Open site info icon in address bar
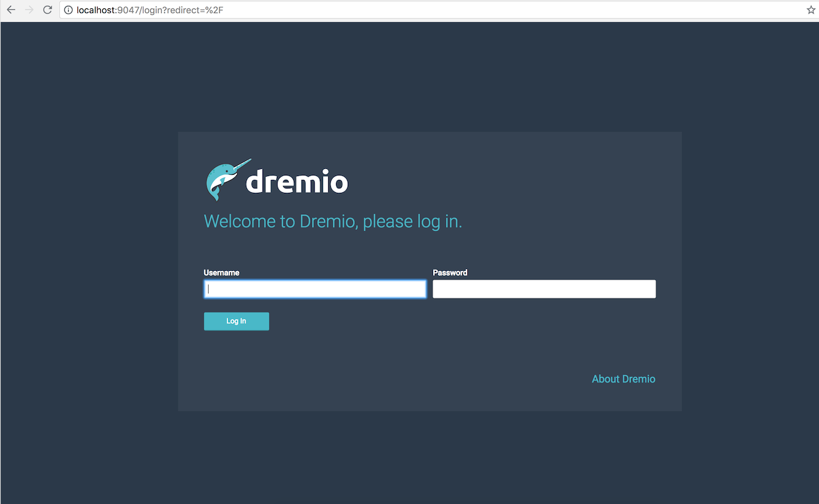The width and height of the screenshot is (819, 504). tap(68, 10)
